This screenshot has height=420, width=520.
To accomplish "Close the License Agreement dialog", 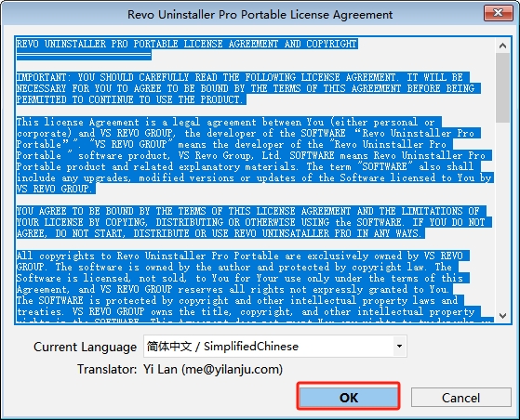I will tap(499, 13).
